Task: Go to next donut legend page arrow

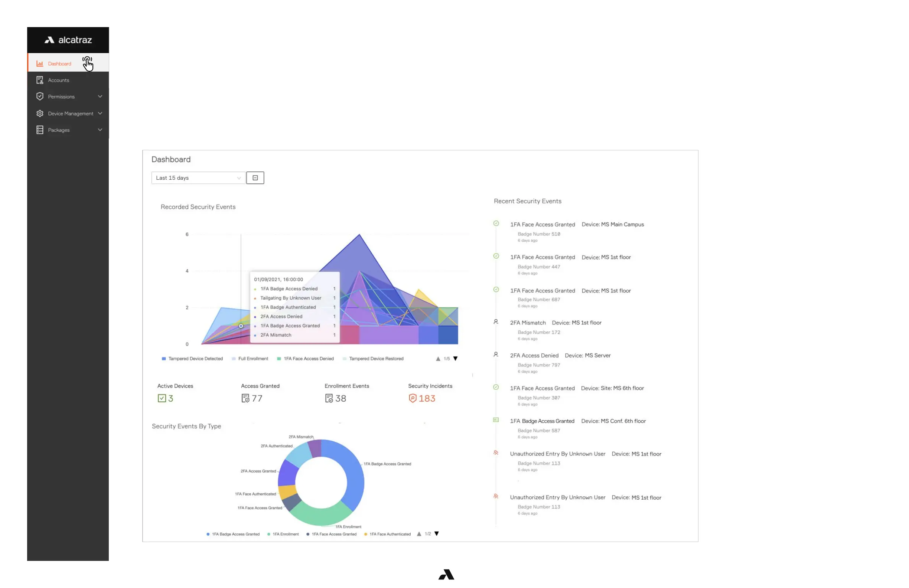Action: [437, 534]
